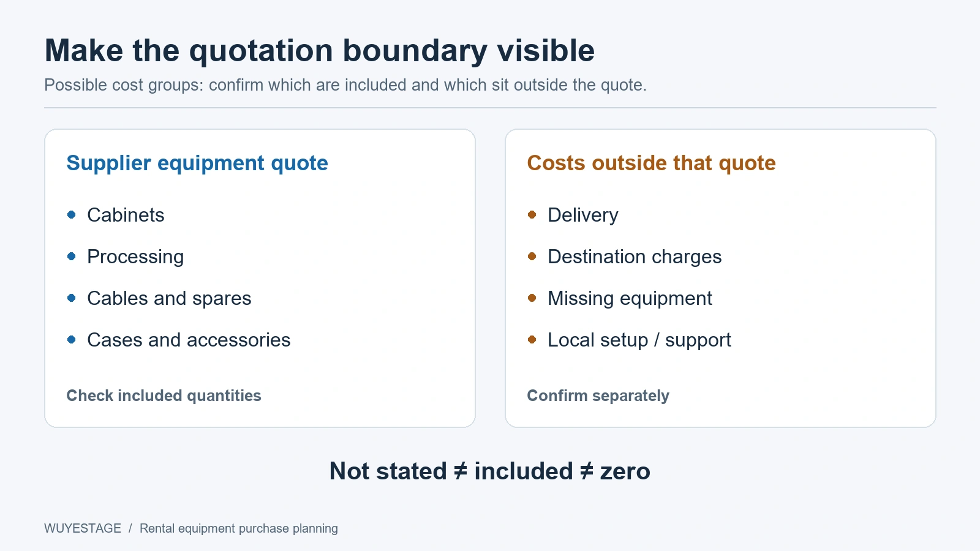
Task: Click Rental equipment purchase planning footer text
Action: (239, 528)
